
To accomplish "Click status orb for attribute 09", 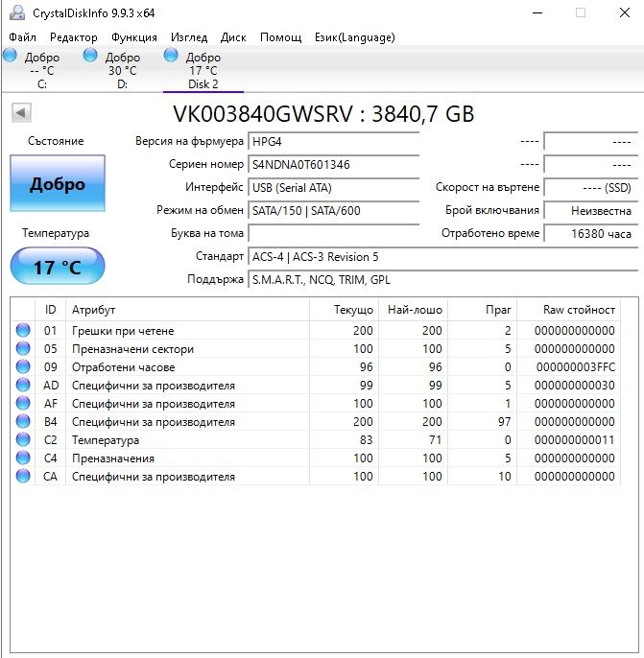I will [23, 366].
